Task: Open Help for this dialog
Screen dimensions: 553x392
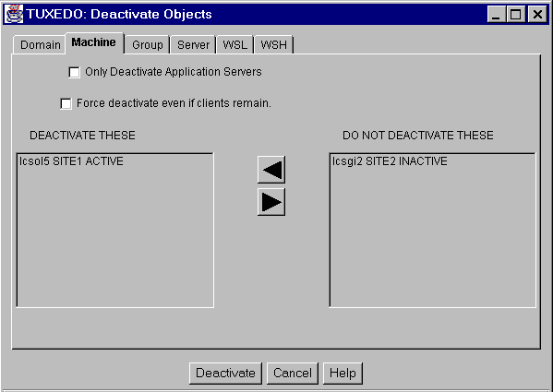Action: [343, 374]
